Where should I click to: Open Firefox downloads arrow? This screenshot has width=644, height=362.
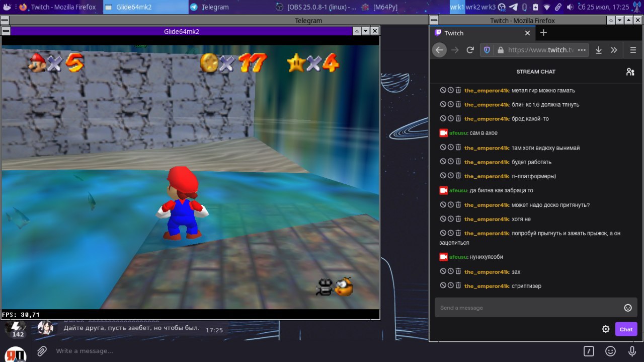pos(599,50)
